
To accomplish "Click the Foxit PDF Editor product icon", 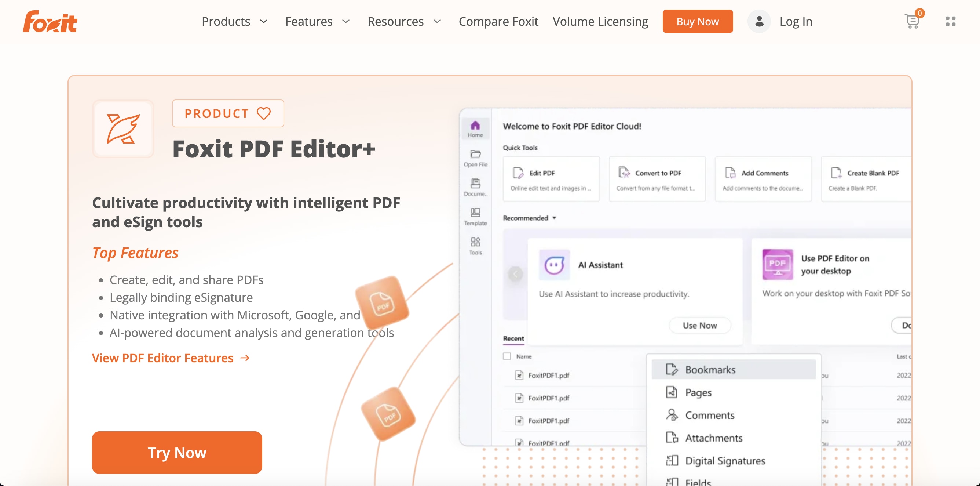I will click(123, 129).
